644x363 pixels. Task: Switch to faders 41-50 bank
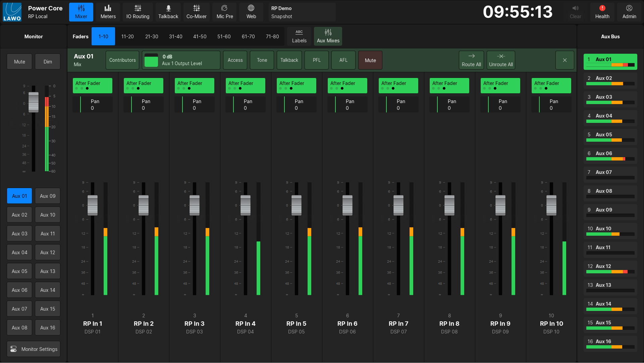click(x=200, y=36)
